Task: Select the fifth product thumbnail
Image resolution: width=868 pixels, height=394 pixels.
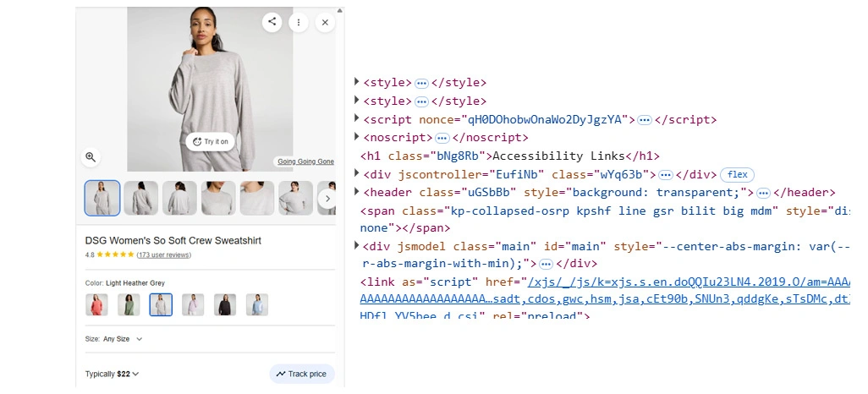Action: click(257, 198)
